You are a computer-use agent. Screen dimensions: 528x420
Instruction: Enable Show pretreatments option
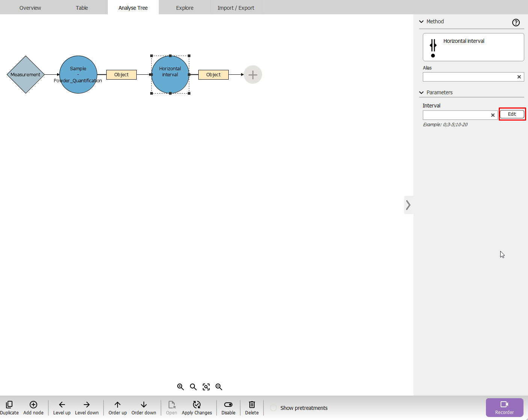(x=273, y=408)
